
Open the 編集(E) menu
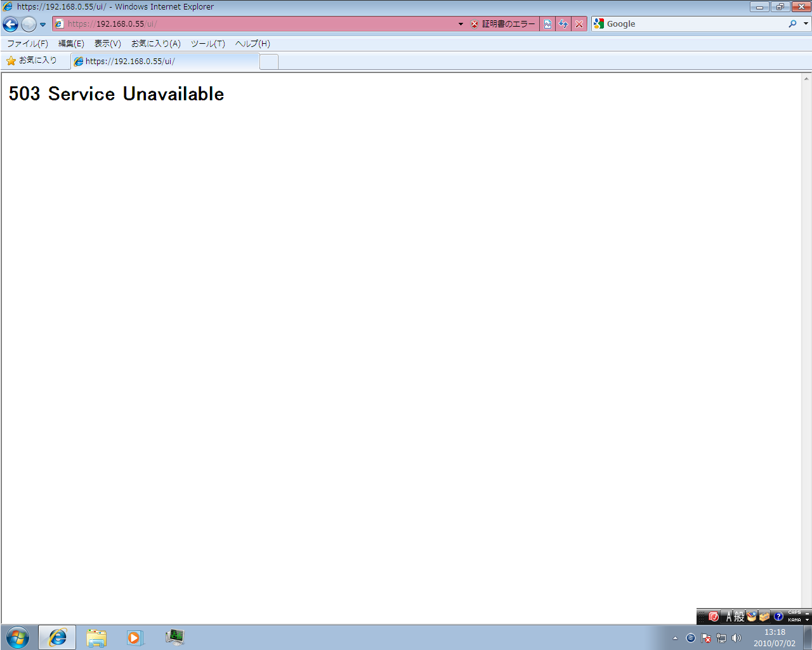pyautogui.click(x=71, y=44)
